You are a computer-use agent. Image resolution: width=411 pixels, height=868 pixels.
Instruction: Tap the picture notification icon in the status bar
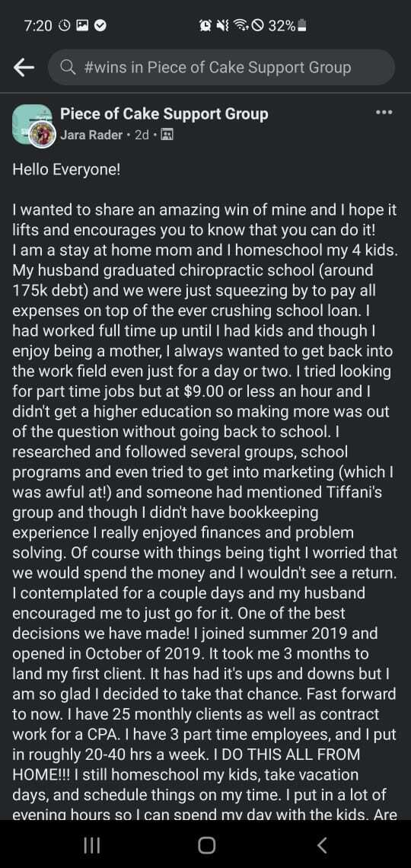pyautogui.click(x=82, y=25)
